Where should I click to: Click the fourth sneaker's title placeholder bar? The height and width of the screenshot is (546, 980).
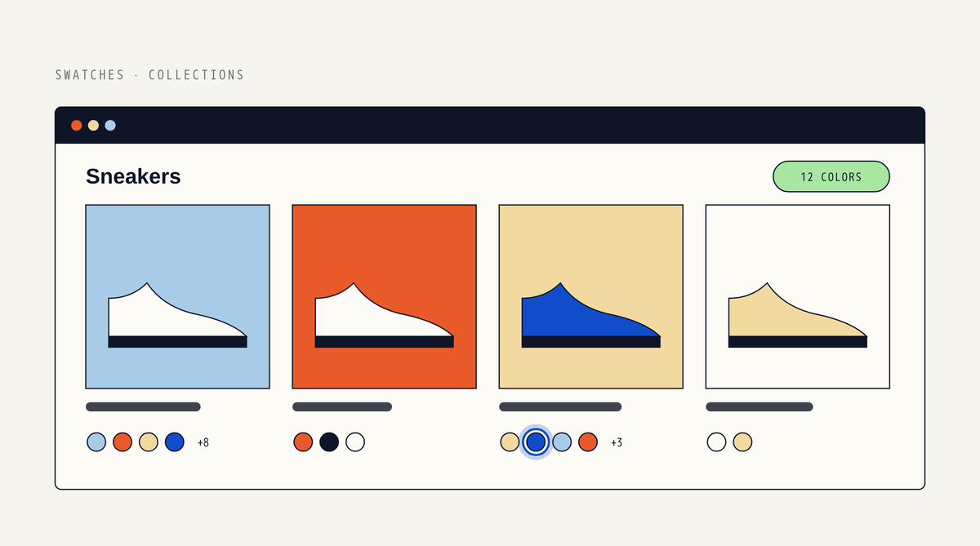coord(759,406)
